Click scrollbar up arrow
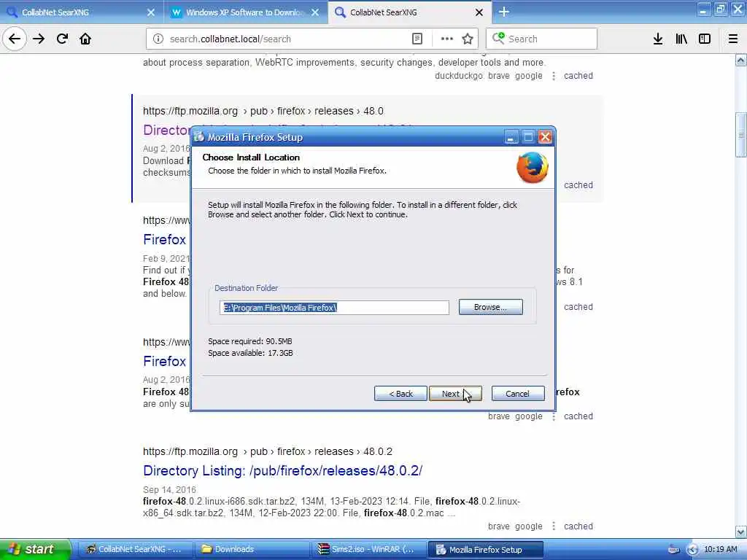The image size is (747, 560). point(741,60)
